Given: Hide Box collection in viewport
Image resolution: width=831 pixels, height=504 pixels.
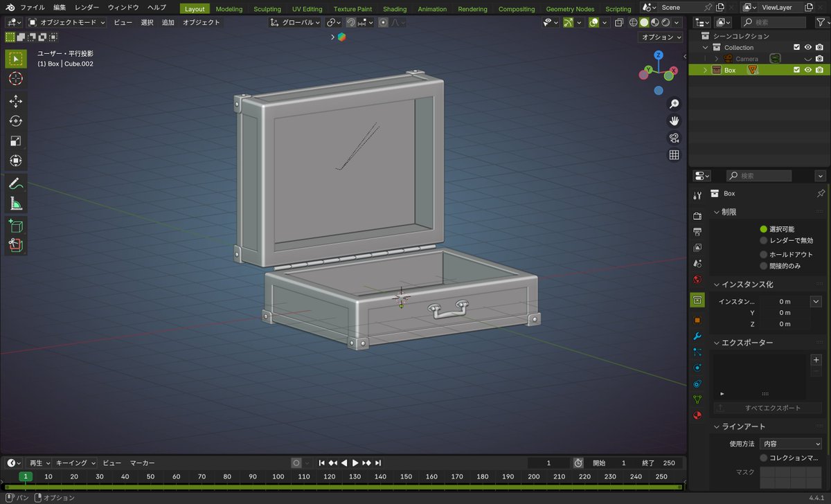Looking at the screenshot, I should 807,70.
